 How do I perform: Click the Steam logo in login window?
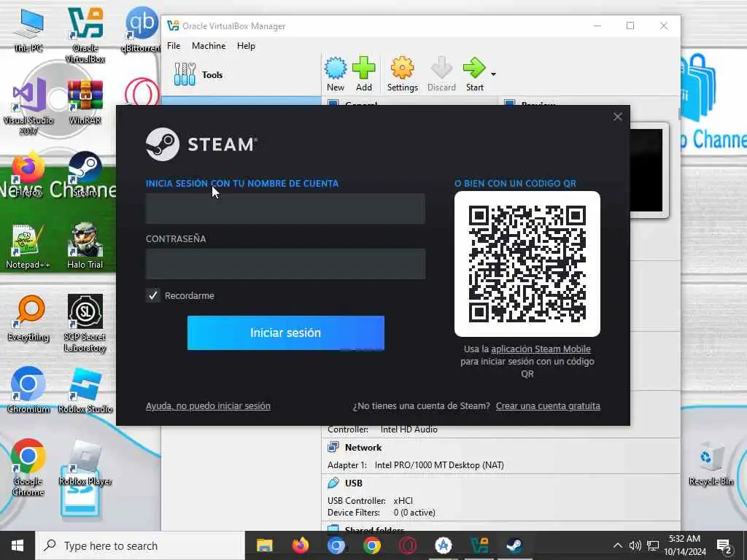click(201, 144)
